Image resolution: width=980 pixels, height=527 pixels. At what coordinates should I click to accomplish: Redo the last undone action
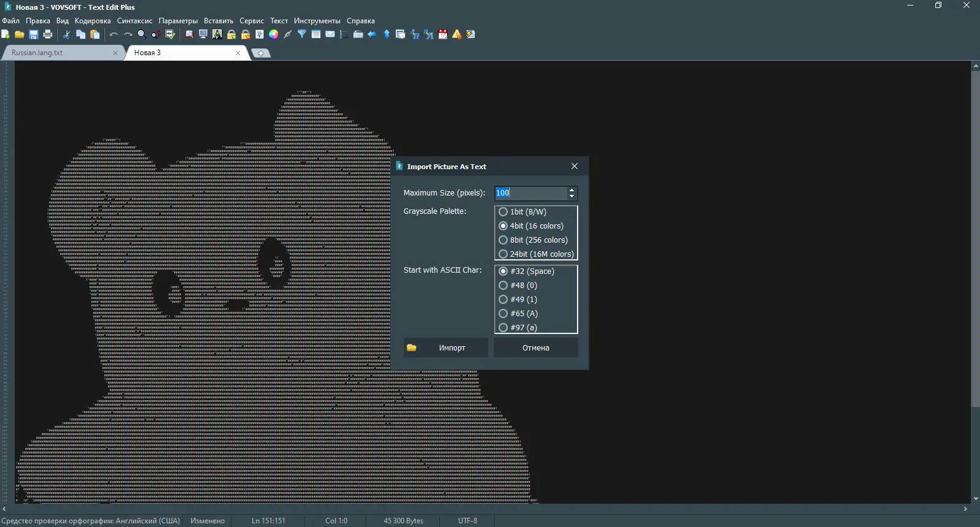point(128,34)
